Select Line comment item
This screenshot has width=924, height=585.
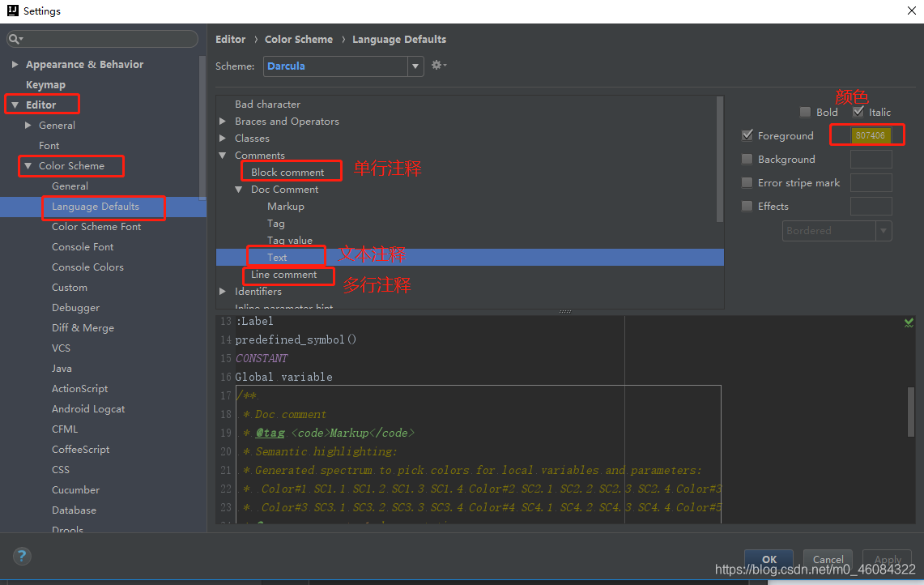click(x=284, y=274)
